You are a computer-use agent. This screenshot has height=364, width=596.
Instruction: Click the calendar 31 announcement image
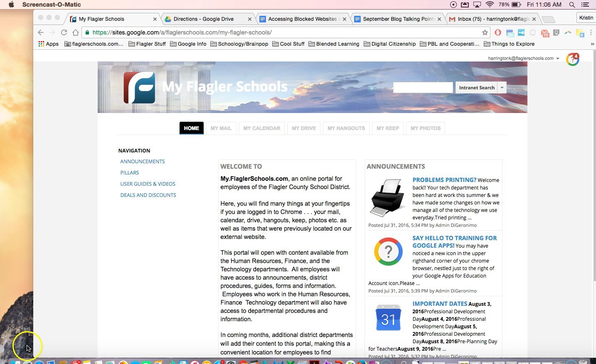coord(388,317)
